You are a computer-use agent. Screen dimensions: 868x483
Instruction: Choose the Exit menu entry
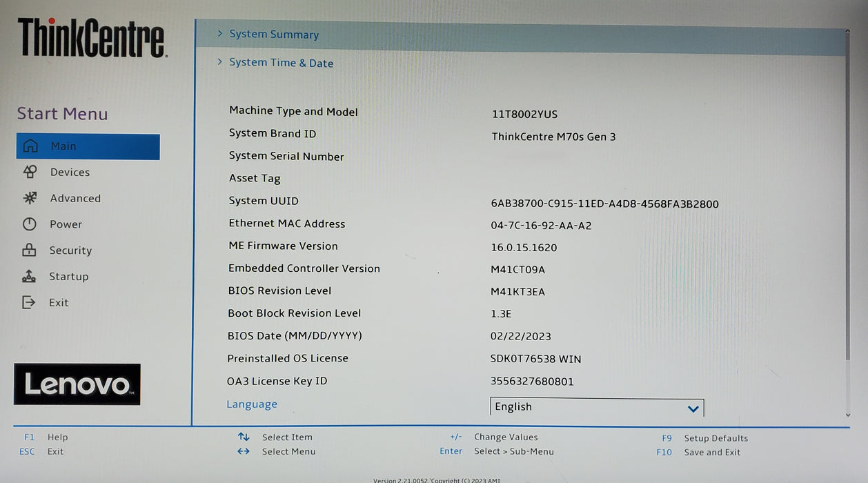(59, 303)
